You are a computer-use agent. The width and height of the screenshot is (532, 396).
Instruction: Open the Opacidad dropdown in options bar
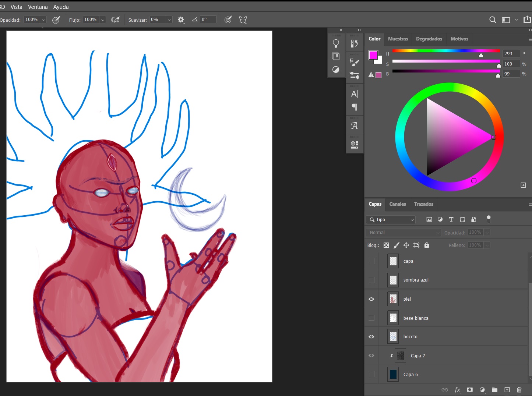pyautogui.click(x=43, y=20)
